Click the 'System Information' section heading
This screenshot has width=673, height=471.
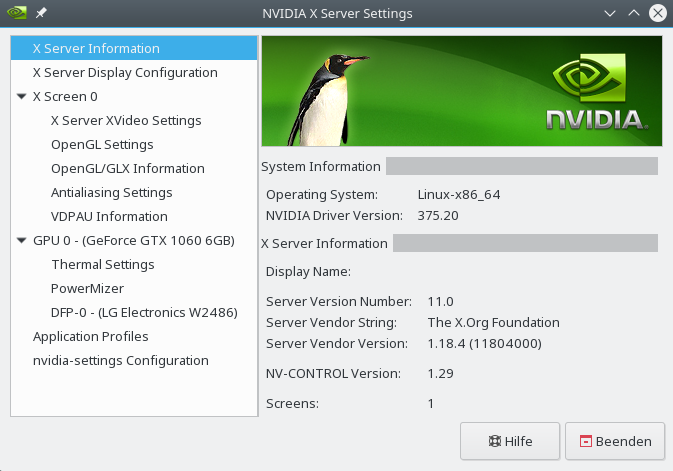pos(321,167)
